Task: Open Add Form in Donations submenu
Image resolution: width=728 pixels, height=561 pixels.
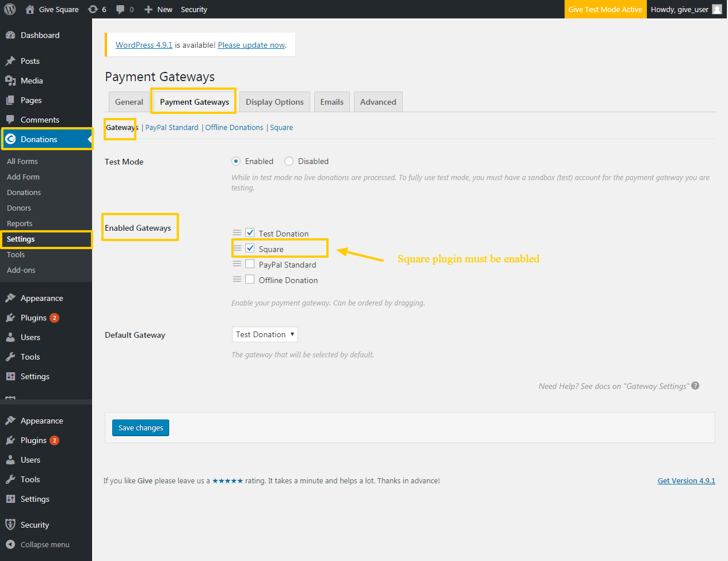Action: [23, 177]
